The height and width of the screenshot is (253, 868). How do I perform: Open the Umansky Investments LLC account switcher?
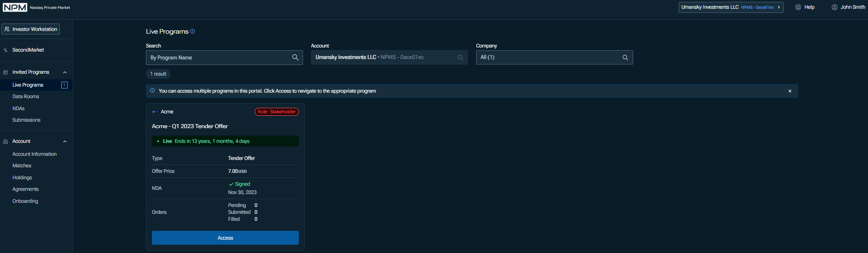pos(731,7)
